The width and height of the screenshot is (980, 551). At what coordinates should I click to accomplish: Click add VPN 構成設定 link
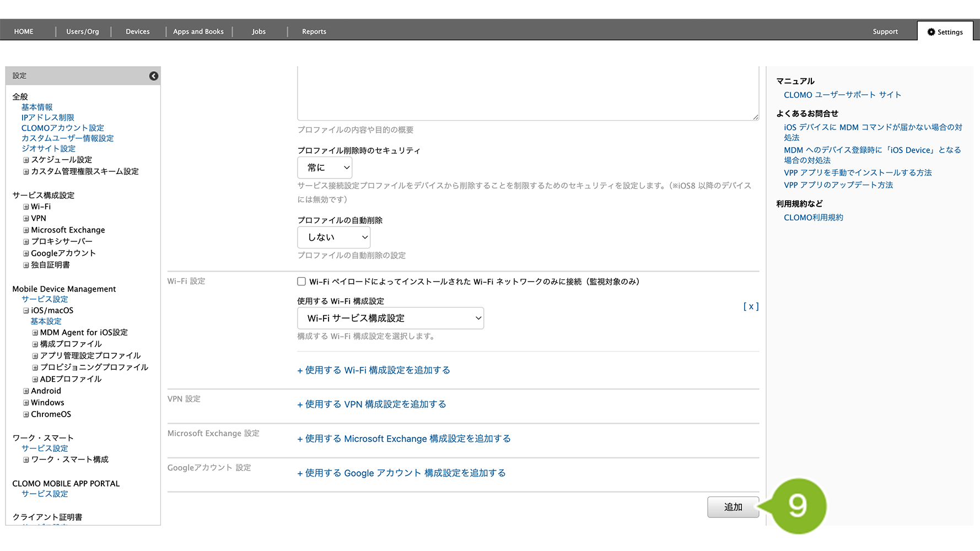click(371, 404)
